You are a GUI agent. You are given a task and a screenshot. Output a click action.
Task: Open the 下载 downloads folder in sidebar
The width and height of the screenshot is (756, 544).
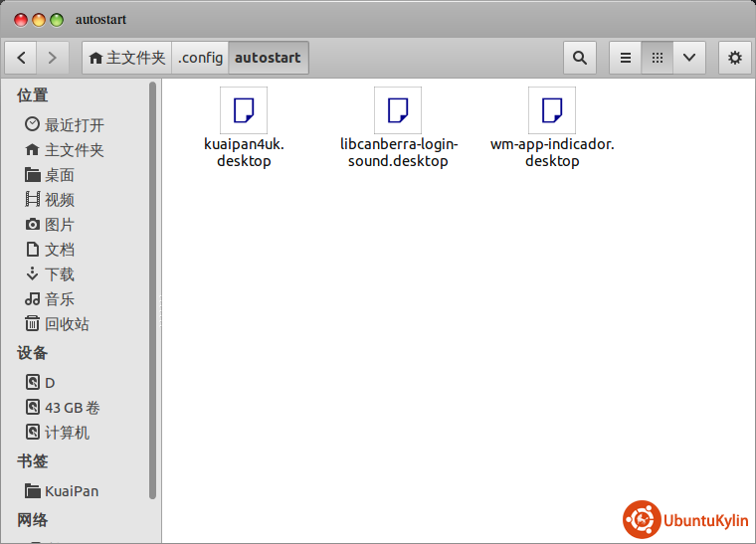coord(59,274)
